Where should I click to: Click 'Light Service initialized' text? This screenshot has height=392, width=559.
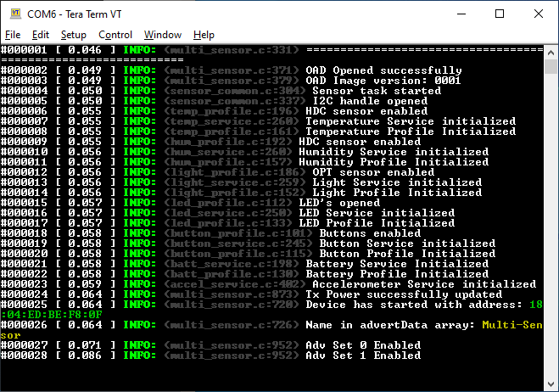397,182
